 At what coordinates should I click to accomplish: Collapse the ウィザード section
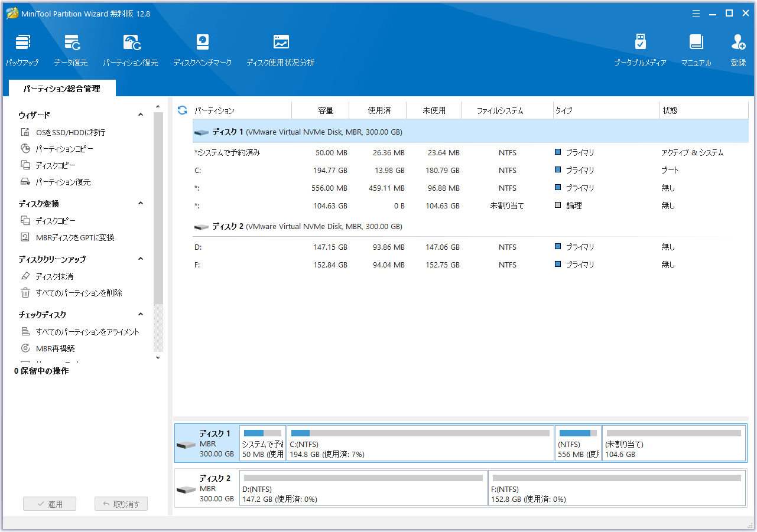[x=141, y=115]
